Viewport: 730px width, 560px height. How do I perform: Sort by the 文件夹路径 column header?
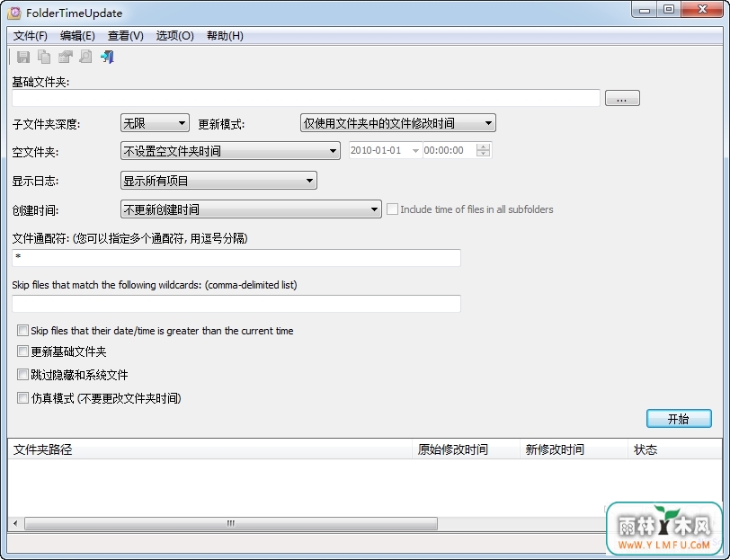tap(210, 449)
